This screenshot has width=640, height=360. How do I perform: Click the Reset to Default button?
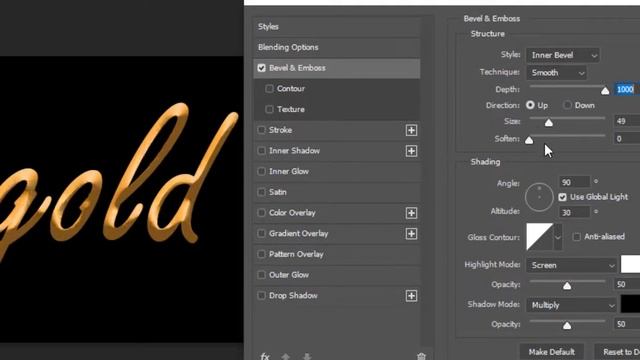pos(617,352)
